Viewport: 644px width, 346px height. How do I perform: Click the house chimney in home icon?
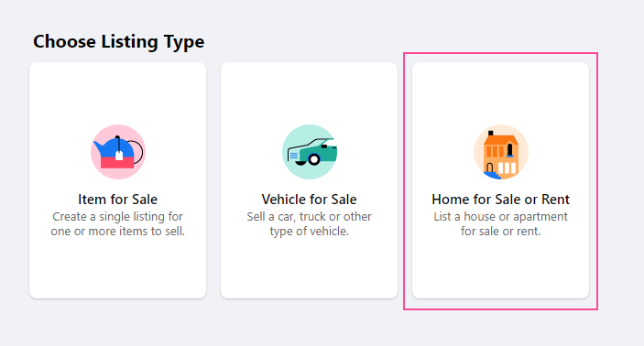[490, 133]
